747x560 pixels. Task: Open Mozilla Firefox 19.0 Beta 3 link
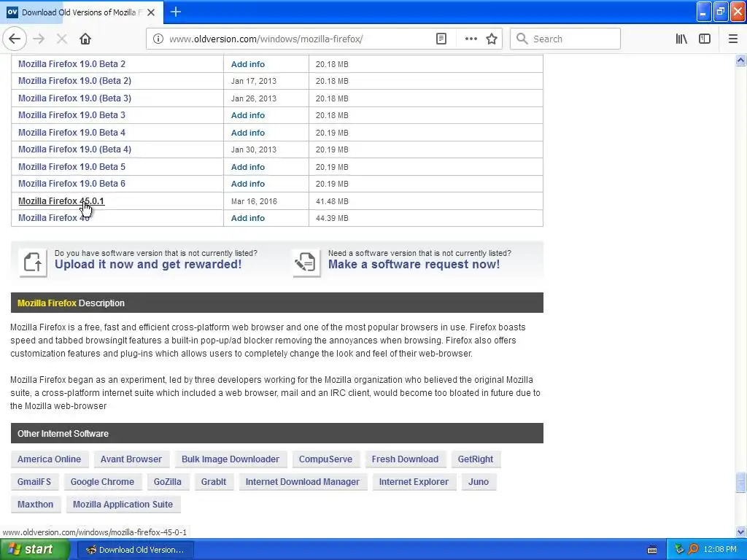pos(72,114)
